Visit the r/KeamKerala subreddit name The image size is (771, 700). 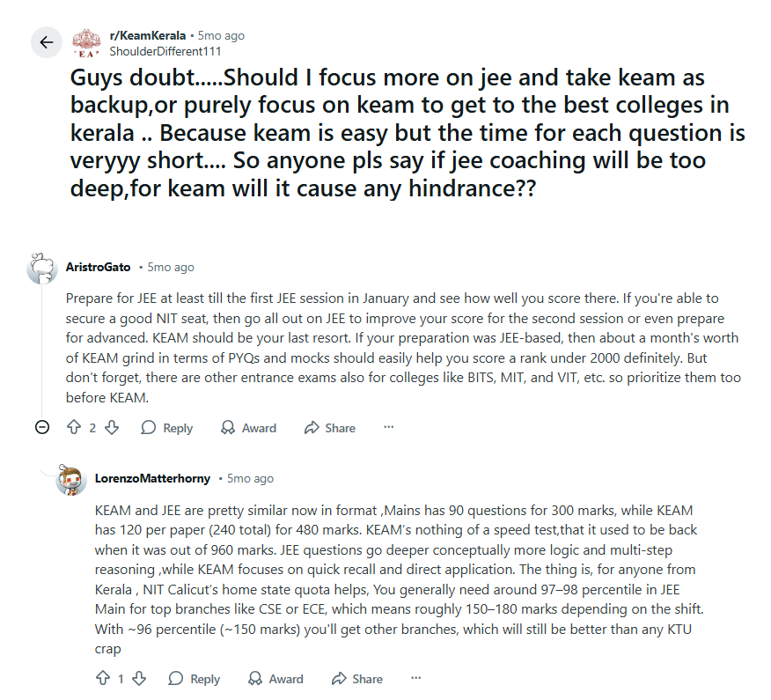pyautogui.click(x=146, y=35)
